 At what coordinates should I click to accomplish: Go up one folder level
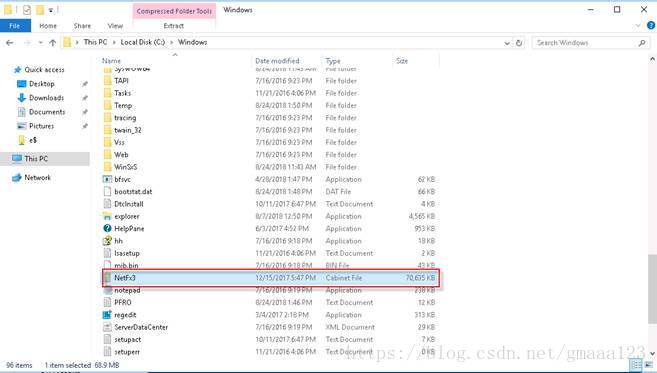52,43
